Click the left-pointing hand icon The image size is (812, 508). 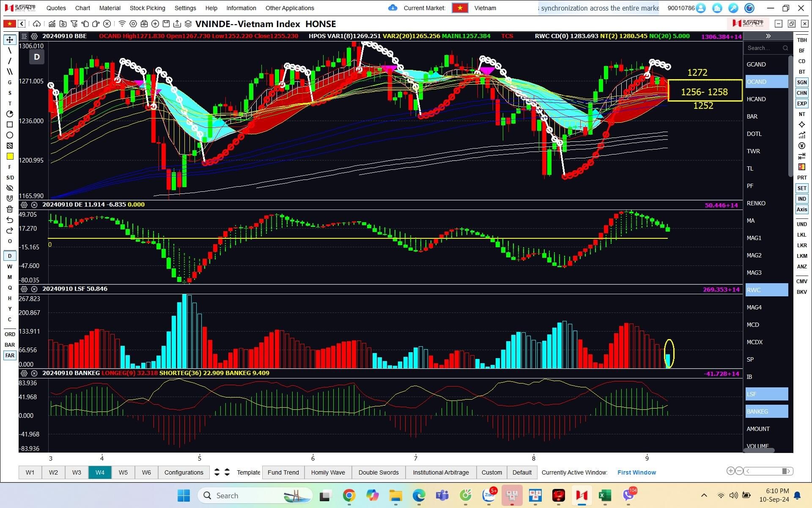point(85,24)
